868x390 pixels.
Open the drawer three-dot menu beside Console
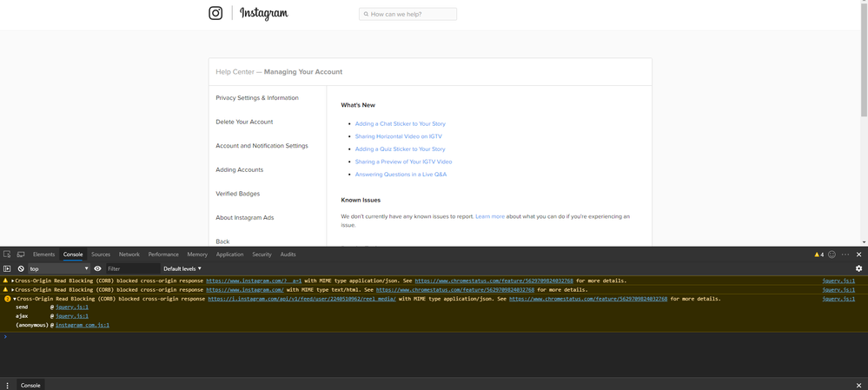[7, 385]
